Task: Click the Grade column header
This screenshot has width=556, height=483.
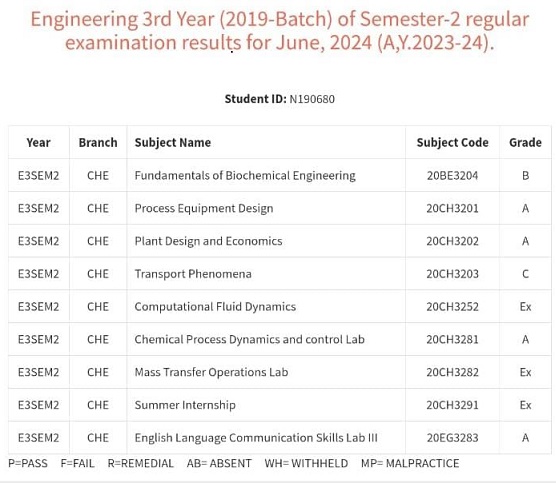Action: pyautogui.click(x=525, y=143)
